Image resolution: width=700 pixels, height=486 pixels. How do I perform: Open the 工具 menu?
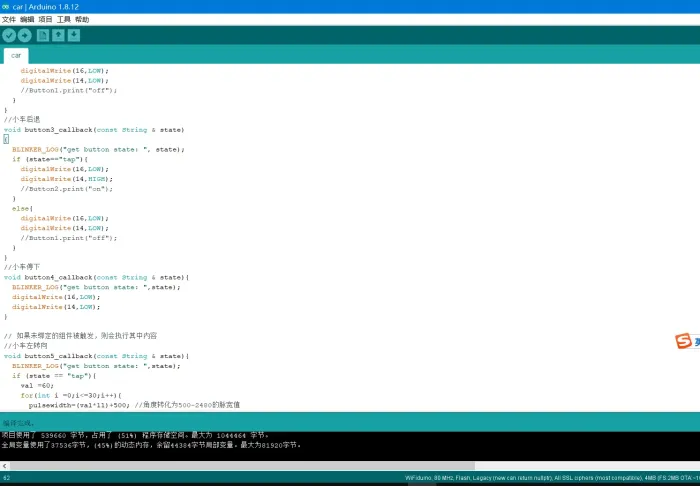pos(63,20)
